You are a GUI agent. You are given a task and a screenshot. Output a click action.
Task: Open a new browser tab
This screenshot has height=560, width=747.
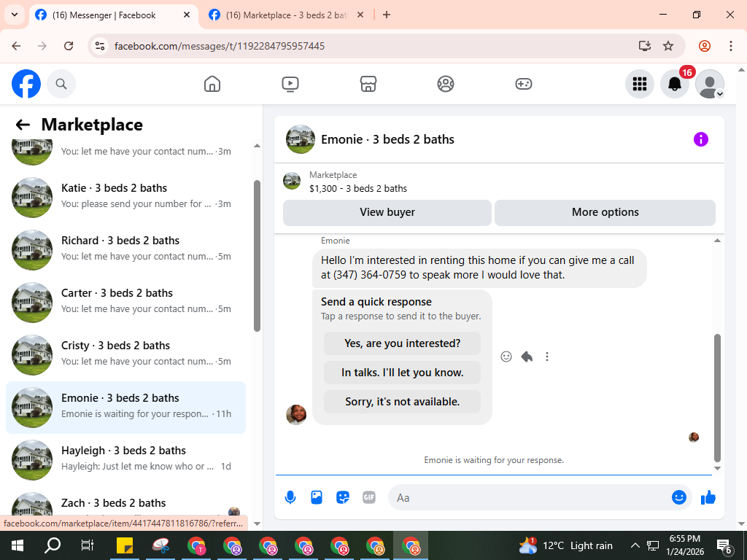click(x=387, y=15)
